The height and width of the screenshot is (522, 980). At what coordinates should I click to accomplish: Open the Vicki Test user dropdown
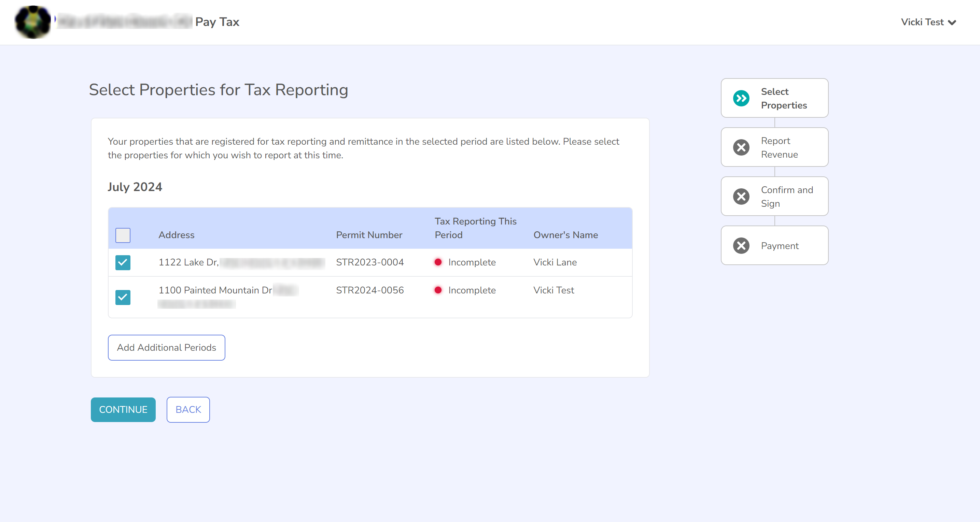pyautogui.click(x=928, y=22)
